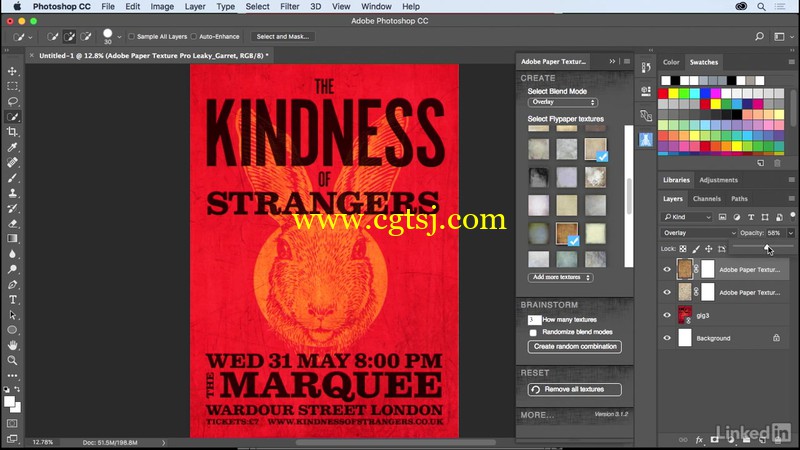Screen dimensions: 800x450
Task: Click the texture list scrollbar
Action: [x=629, y=196]
